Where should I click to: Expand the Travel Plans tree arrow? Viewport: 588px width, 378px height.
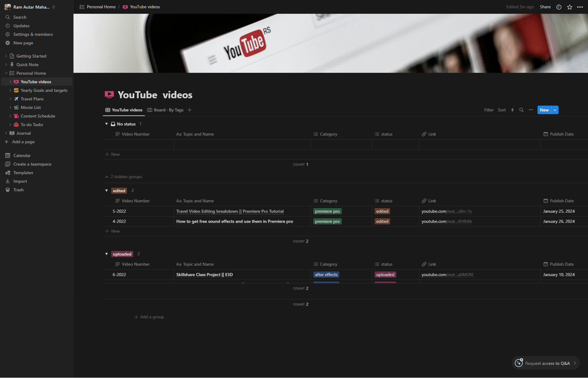pos(10,99)
